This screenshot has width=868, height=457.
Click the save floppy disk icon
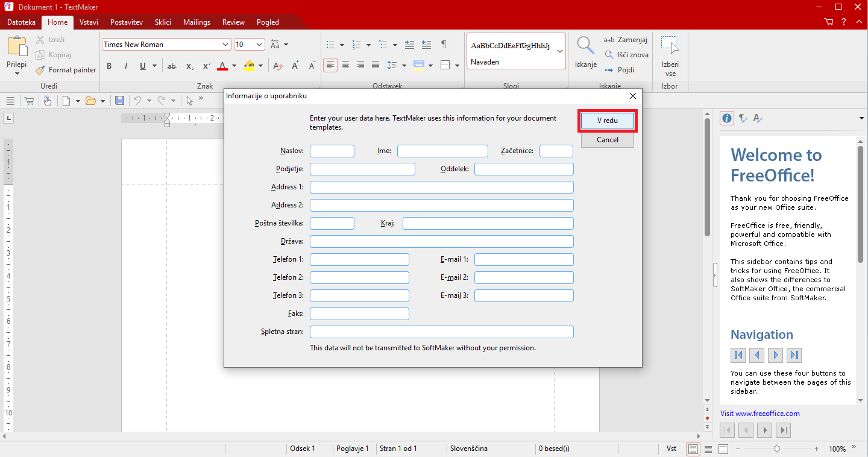(x=119, y=101)
